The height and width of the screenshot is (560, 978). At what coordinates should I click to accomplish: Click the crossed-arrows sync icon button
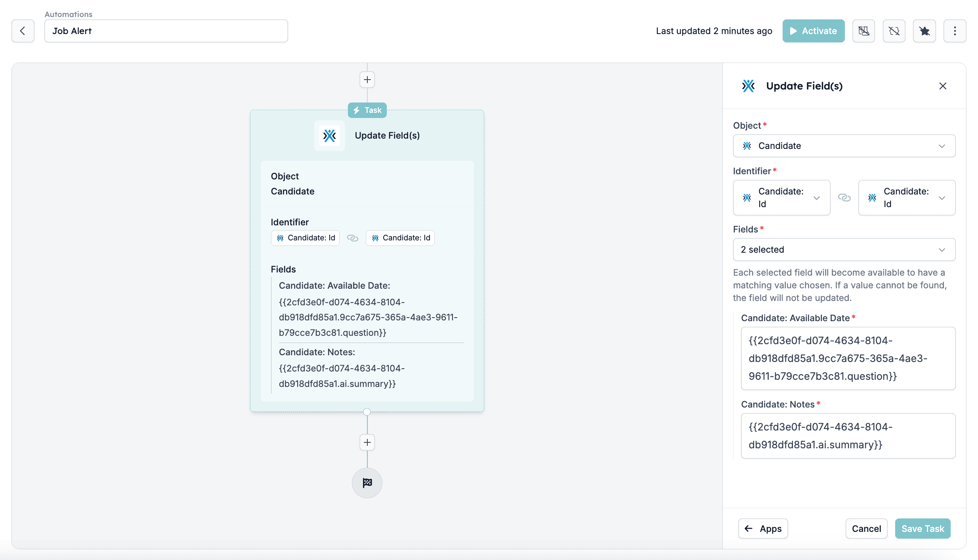coord(894,31)
